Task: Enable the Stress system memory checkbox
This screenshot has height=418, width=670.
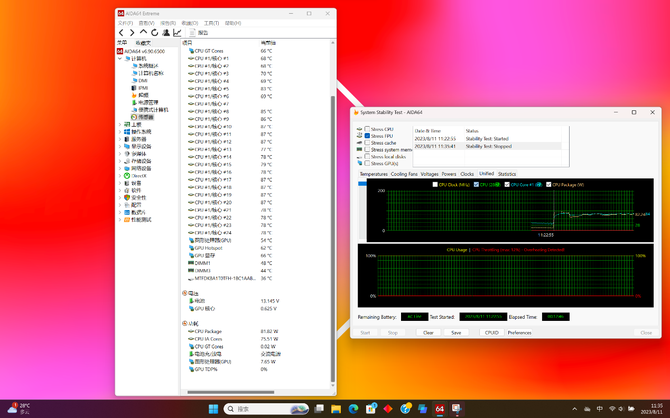Action: (x=367, y=149)
